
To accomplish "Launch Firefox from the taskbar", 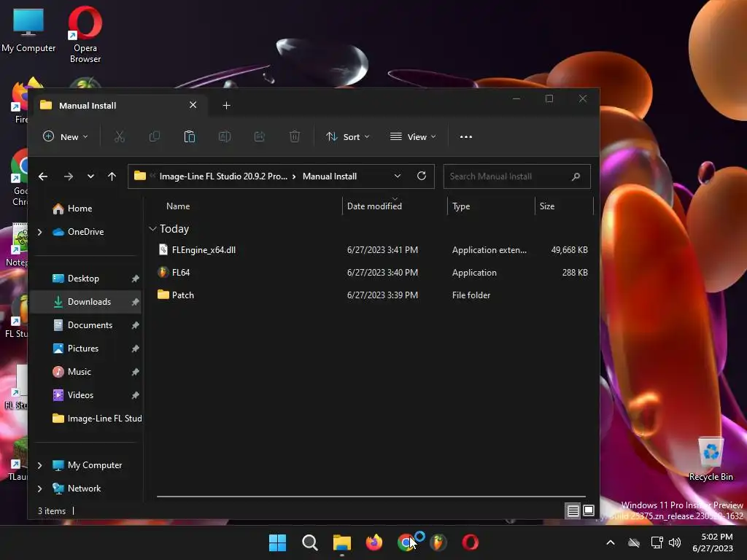I will pyautogui.click(x=374, y=542).
